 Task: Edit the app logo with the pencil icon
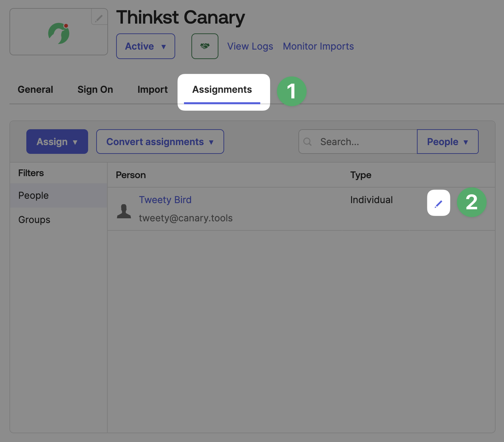(99, 18)
